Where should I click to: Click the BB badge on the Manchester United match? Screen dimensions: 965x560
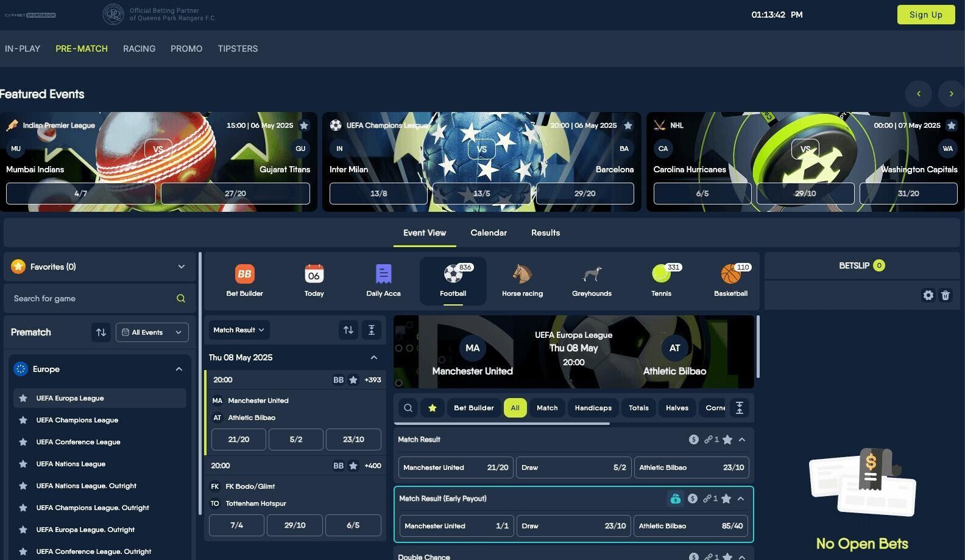(338, 380)
